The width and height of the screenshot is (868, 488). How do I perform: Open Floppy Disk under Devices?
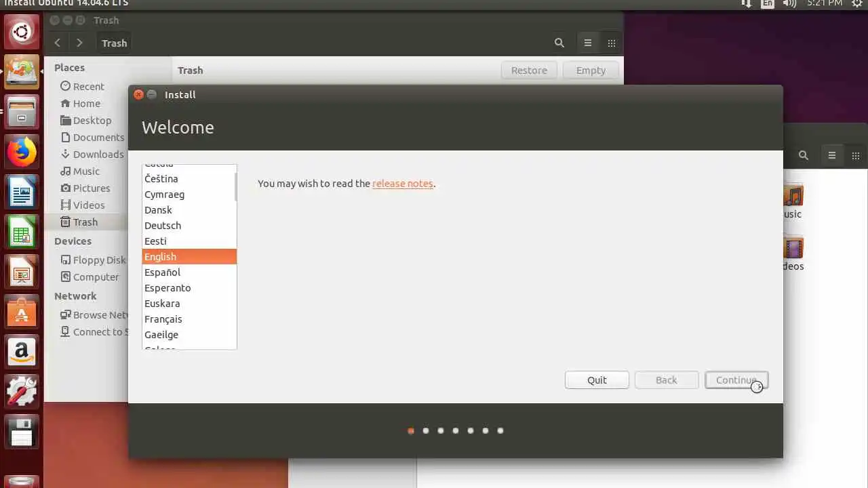(93, 260)
